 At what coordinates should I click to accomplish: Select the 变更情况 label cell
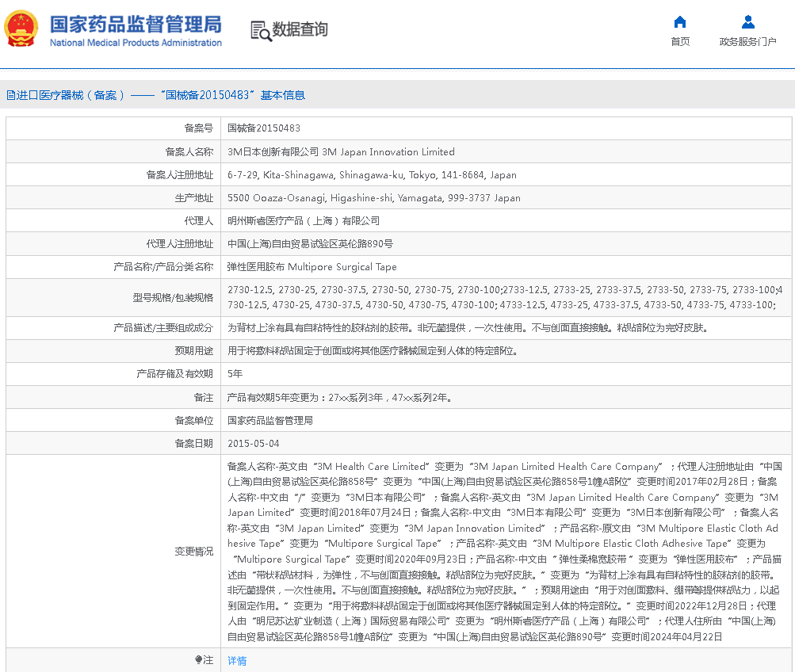coord(113,552)
